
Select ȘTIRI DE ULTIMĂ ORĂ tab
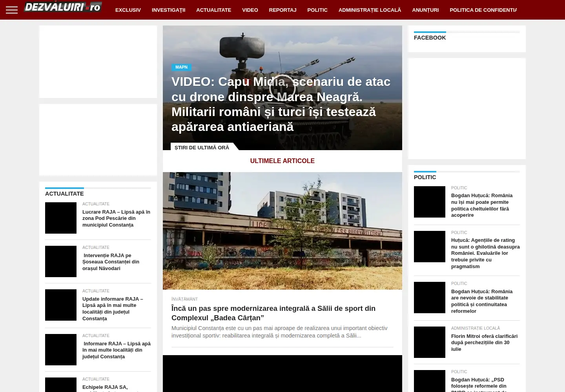tap(202, 147)
